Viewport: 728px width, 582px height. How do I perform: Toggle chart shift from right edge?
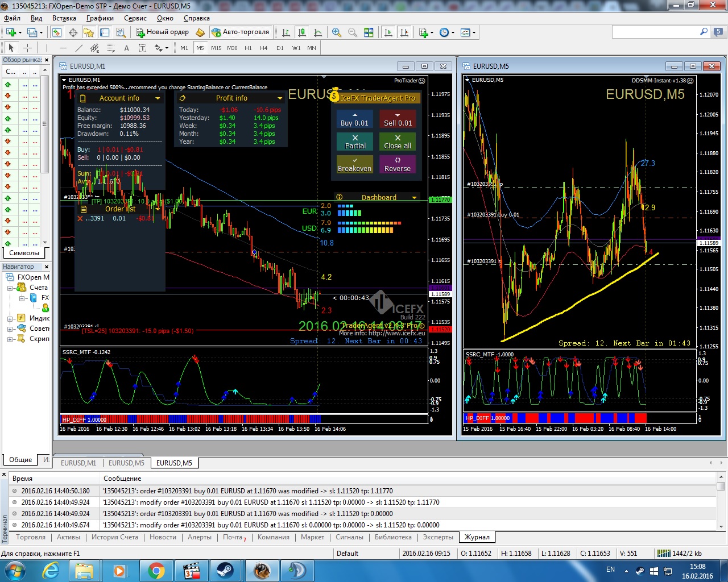pos(404,32)
